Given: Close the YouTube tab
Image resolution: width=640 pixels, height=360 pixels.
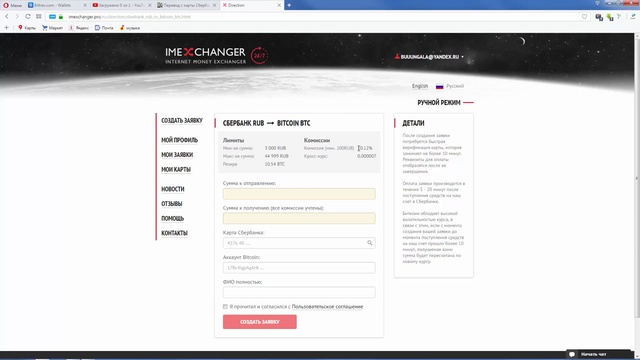Looking at the screenshot, I should (x=149, y=5).
